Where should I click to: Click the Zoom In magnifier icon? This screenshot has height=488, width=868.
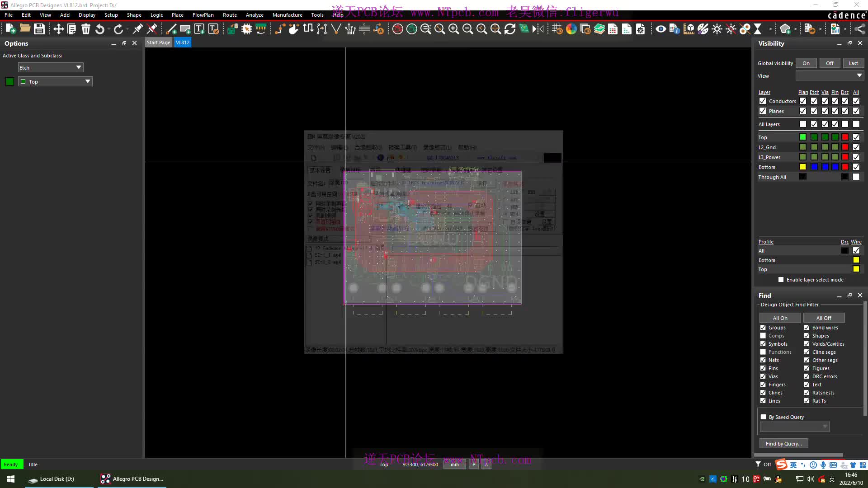point(454,29)
